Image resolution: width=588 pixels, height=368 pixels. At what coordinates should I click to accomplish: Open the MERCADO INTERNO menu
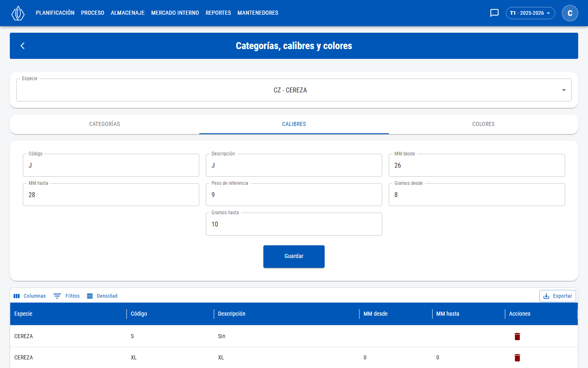tap(175, 13)
